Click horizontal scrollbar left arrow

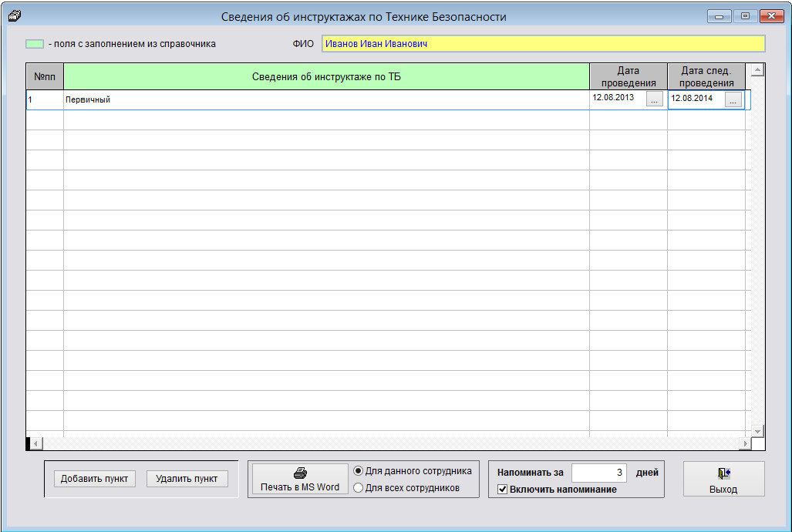(36, 443)
